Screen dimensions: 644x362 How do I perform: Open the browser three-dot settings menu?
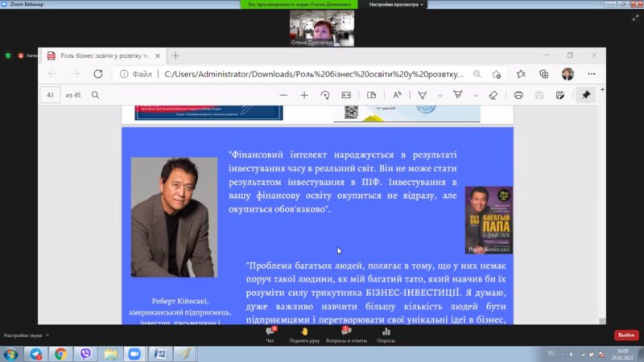592,73
